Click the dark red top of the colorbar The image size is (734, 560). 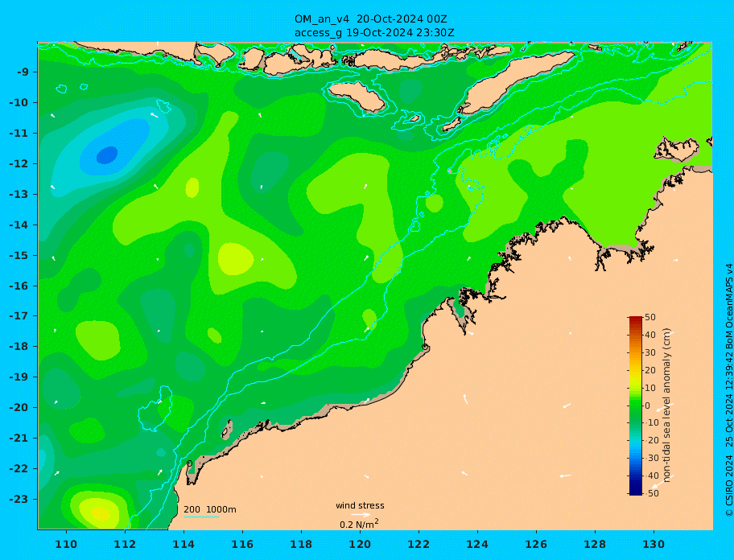[x=635, y=319]
